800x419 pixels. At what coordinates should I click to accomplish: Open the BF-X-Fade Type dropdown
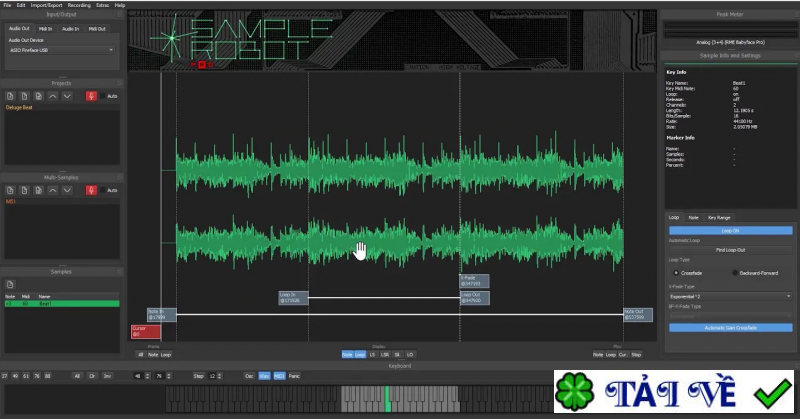click(x=731, y=316)
